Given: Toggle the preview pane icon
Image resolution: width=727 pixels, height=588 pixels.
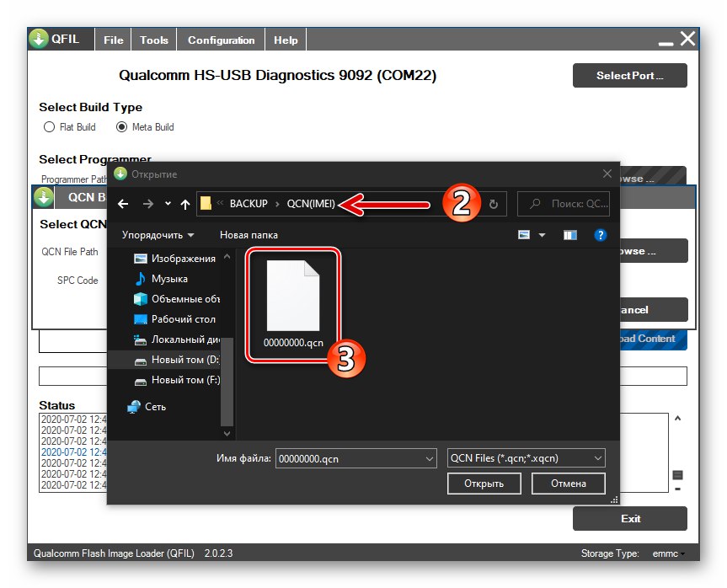Looking at the screenshot, I should tap(569, 235).
